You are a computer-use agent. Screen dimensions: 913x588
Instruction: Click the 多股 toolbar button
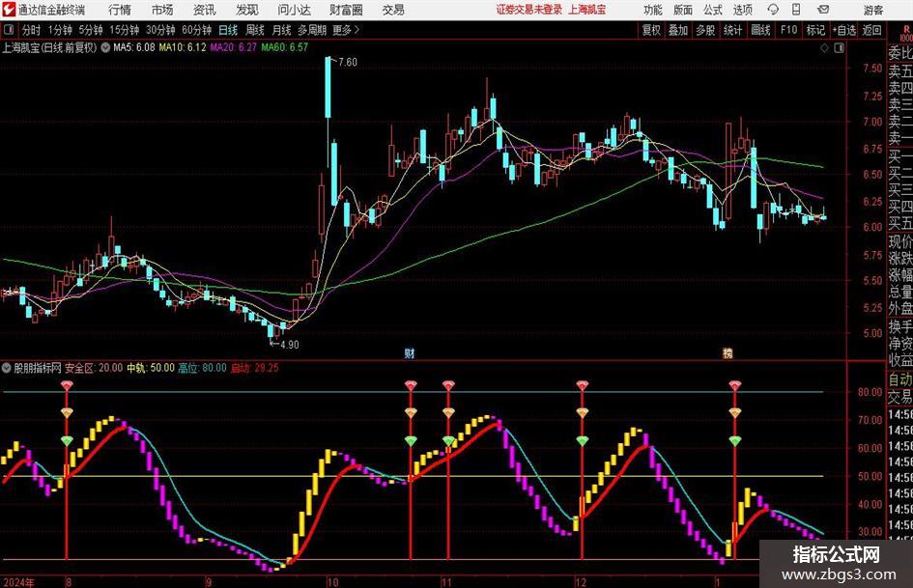[x=705, y=30]
